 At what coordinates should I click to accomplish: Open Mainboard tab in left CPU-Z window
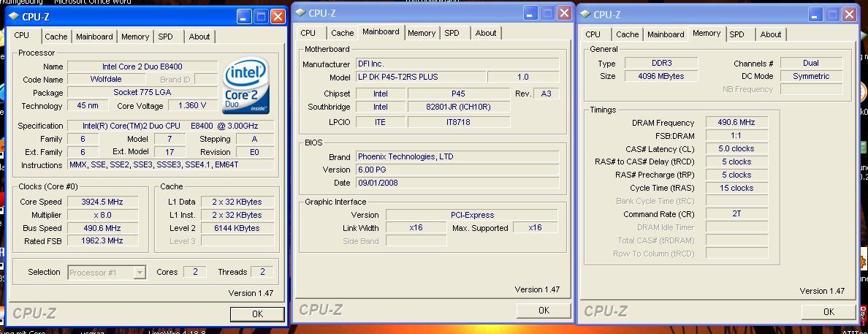pos(95,37)
